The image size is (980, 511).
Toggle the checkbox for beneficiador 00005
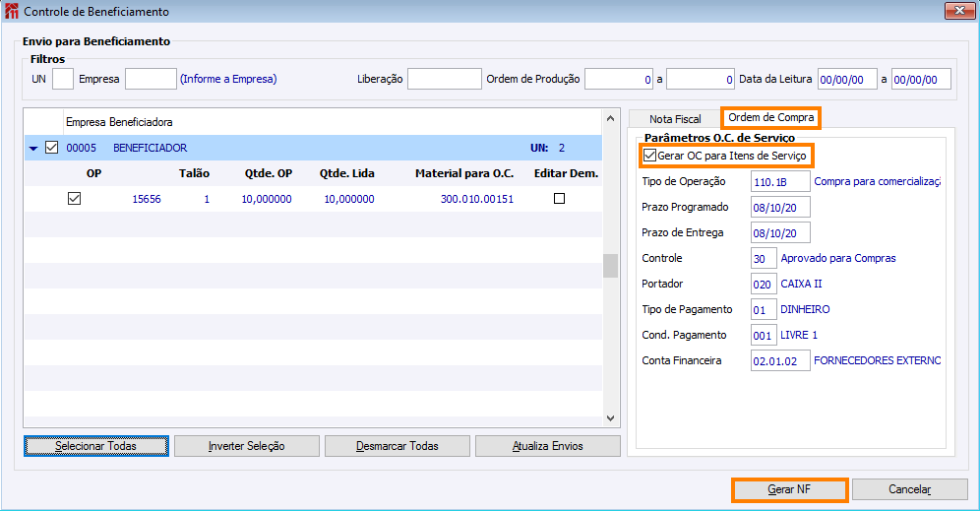(52, 148)
